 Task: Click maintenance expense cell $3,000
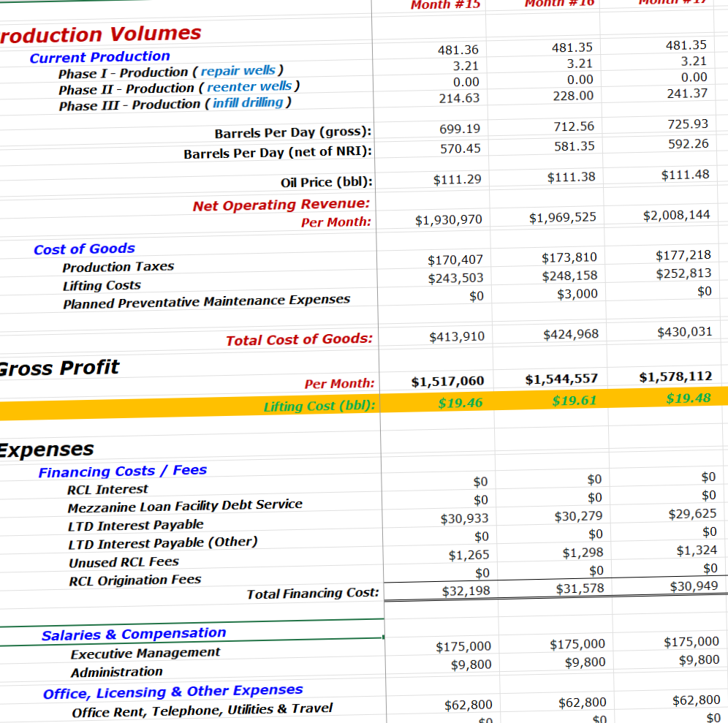577,294
